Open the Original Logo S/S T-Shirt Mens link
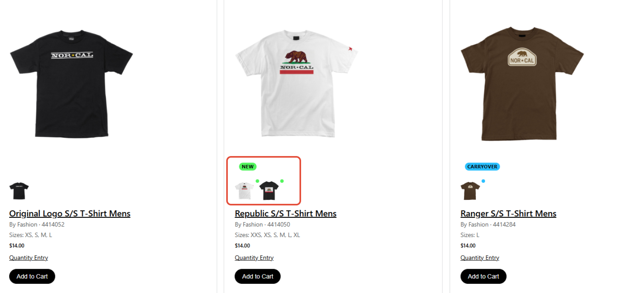This screenshot has height=293, width=644. coord(70,213)
